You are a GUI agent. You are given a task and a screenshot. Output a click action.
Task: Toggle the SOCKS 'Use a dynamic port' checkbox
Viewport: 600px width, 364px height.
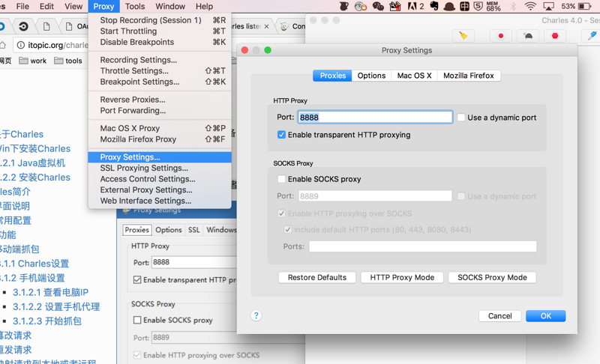(461, 196)
